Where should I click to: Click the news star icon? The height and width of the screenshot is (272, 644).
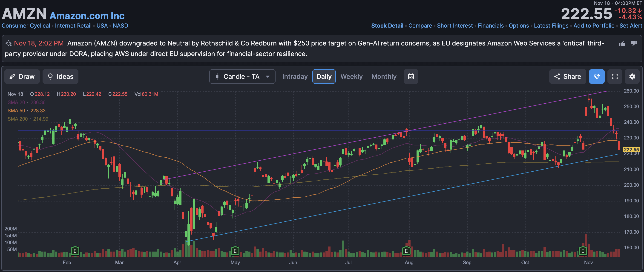(x=9, y=43)
